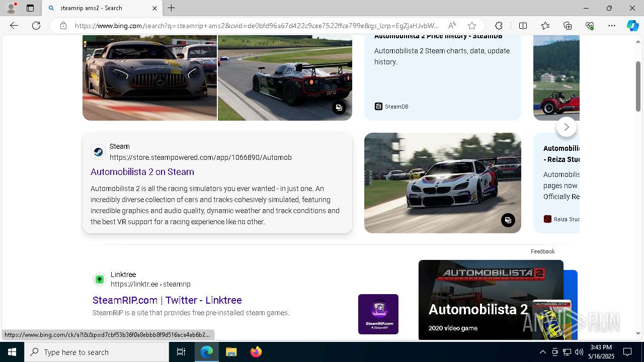Click 'Type here to search' taskbar box
The image size is (644, 362).
click(97, 352)
